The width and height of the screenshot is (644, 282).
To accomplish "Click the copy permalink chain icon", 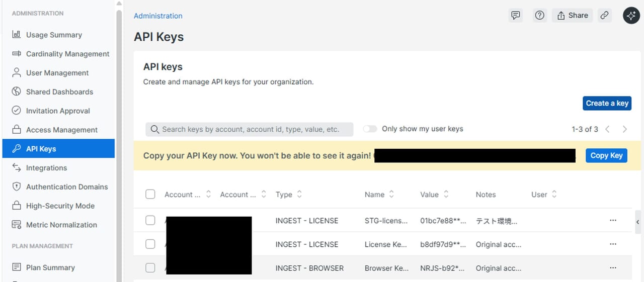I will [605, 16].
